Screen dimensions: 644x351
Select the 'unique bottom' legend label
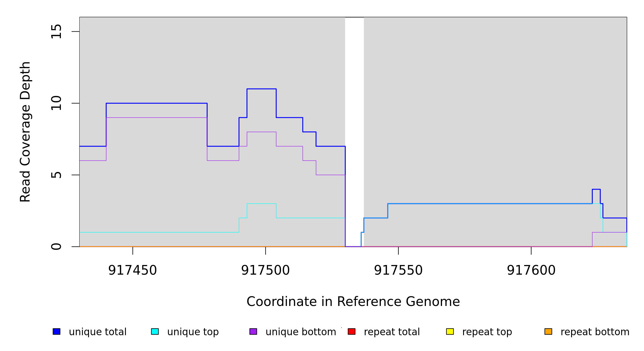[x=301, y=332]
